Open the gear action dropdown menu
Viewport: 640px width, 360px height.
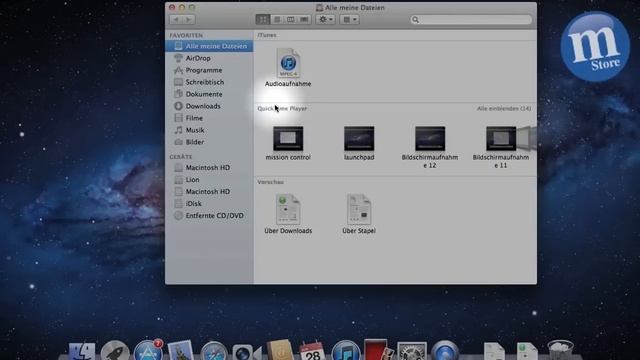(x=325, y=20)
